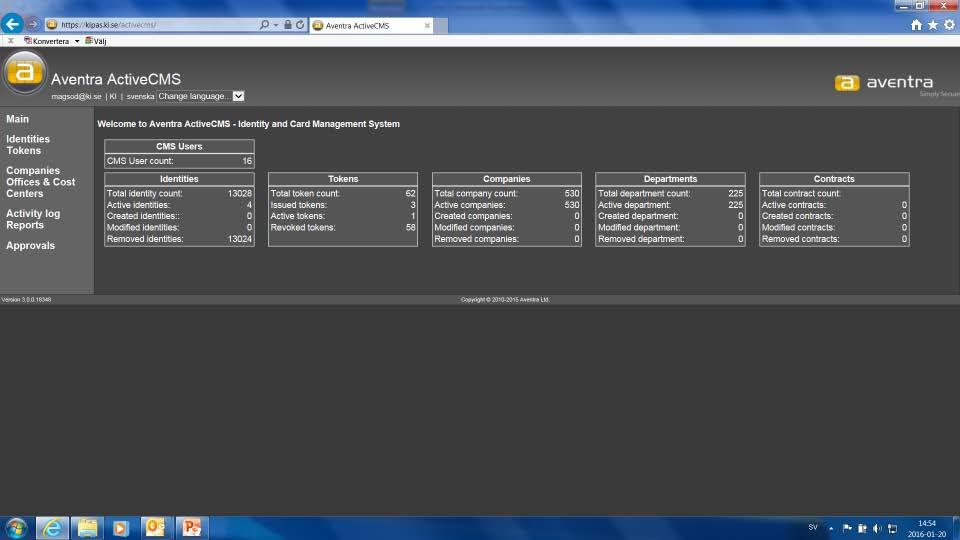Click the magsod@ki.se user text
Viewport: 960px width, 540px height.
click(76, 97)
